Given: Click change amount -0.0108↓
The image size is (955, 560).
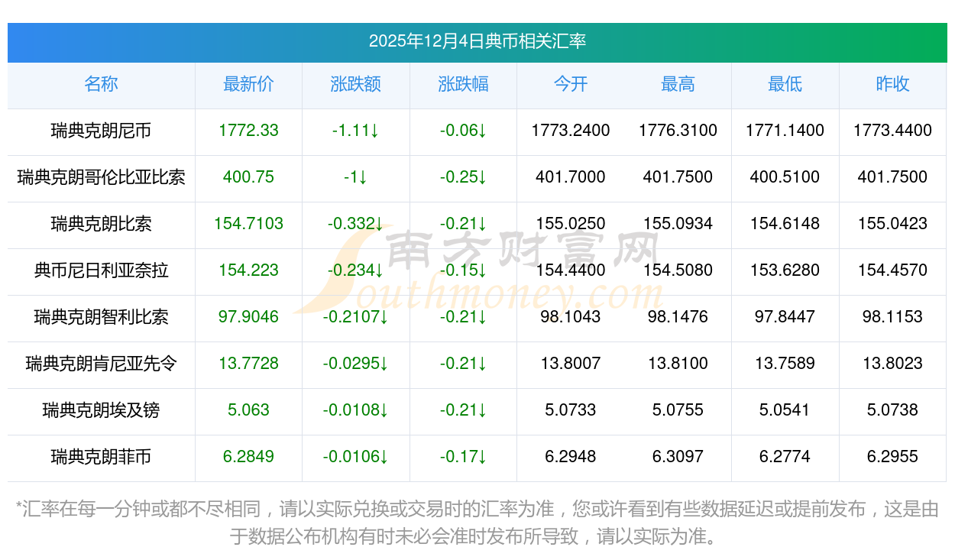Looking at the screenshot, I should 356,410.
